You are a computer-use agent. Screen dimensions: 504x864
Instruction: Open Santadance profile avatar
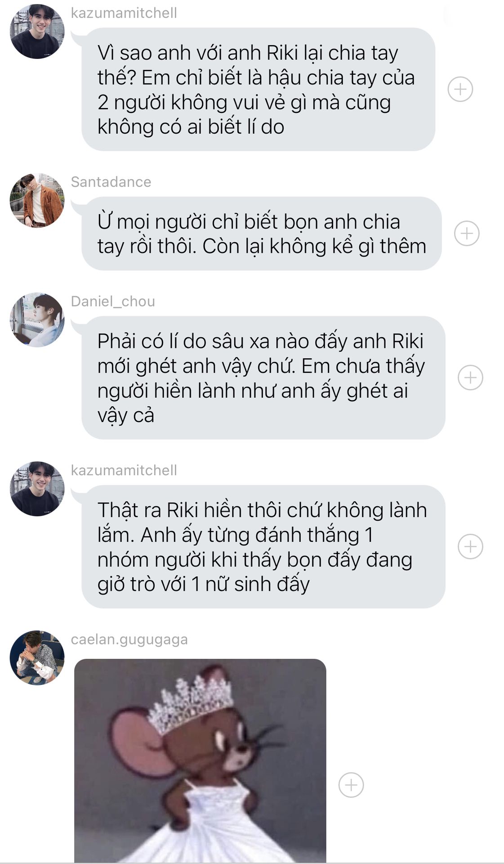click(37, 200)
